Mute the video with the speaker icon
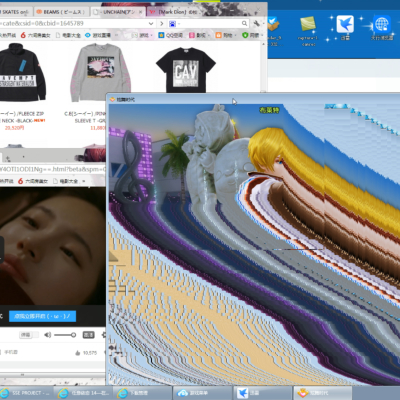 pyautogui.click(x=48, y=335)
